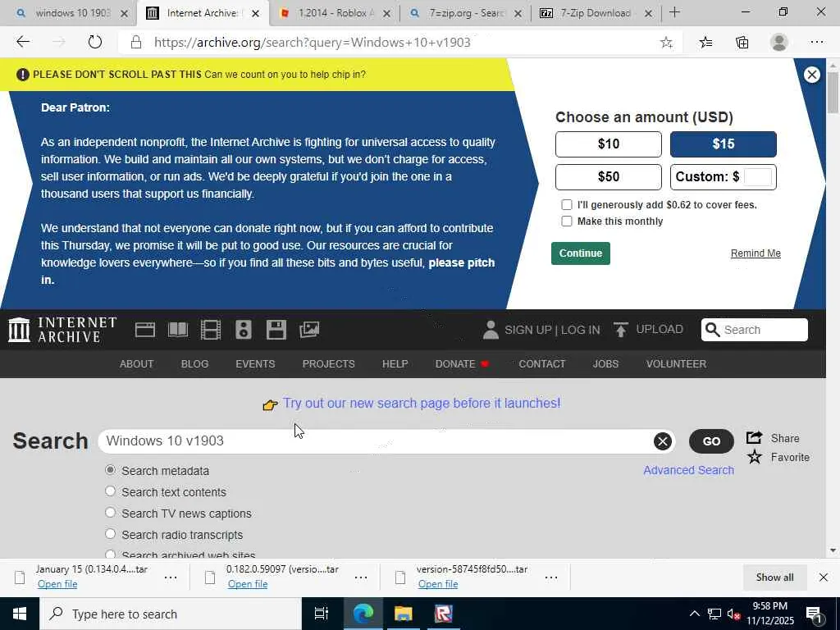Click Try out our new search page link
The width and height of the screenshot is (840, 630).
[x=422, y=403]
